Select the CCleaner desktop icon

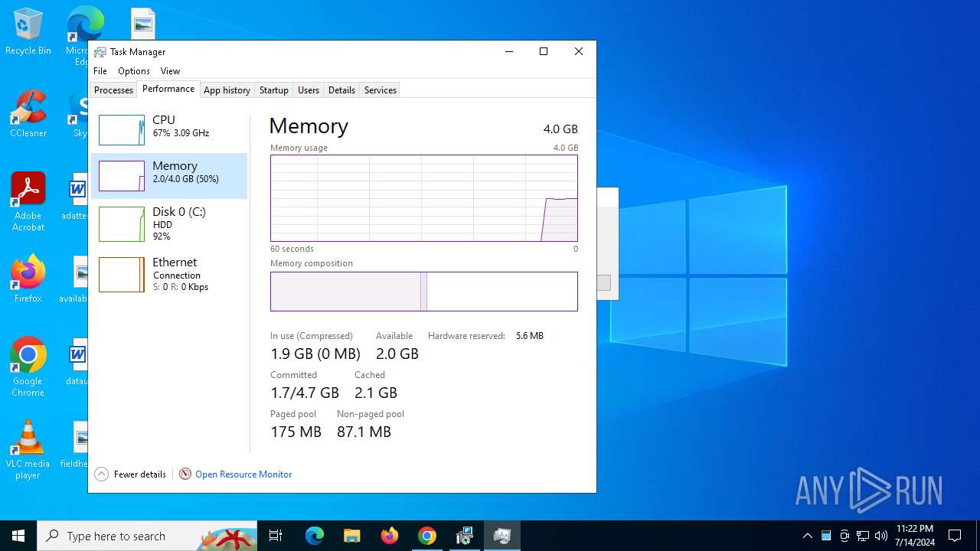tap(28, 114)
